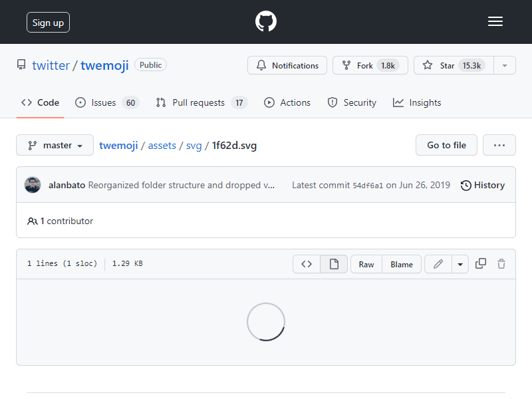Click the Notifications bell button
The image size is (532, 399).
(x=287, y=65)
